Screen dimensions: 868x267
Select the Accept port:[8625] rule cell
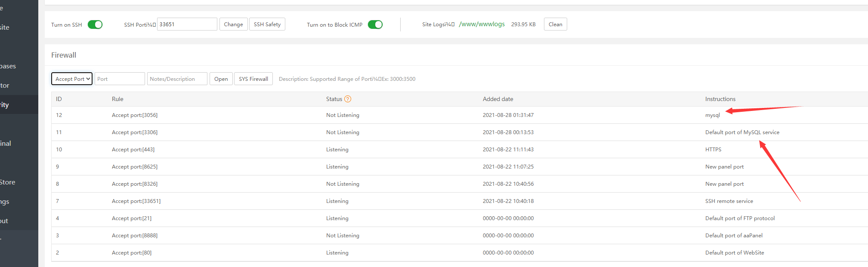click(135, 166)
